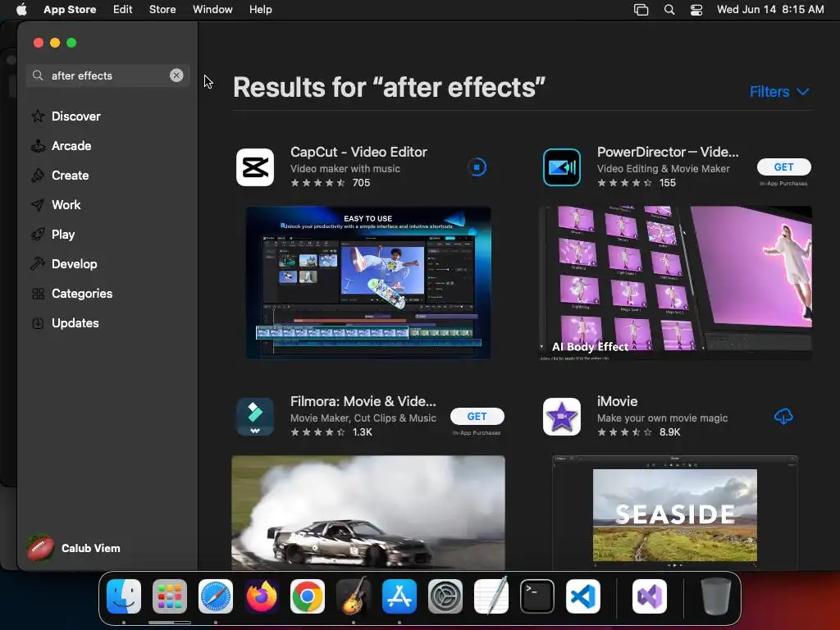The height and width of the screenshot is (630, 840).
Task: Open CapCut - Video Editor title
Action: pos(358,152)
